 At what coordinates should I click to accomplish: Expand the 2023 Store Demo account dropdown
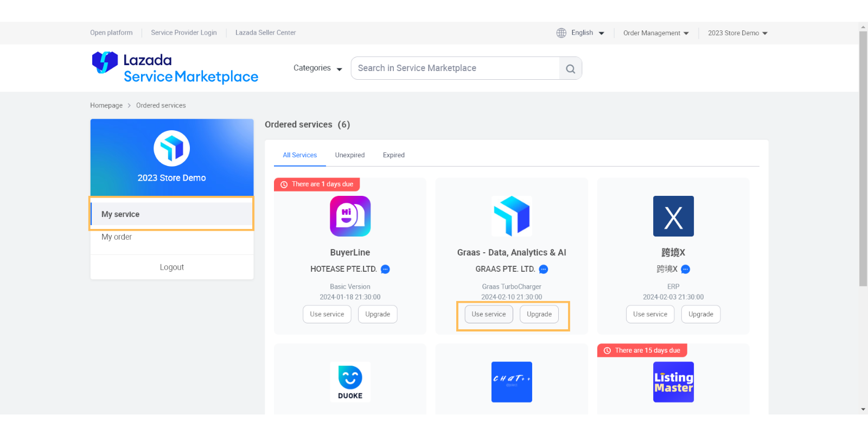[x=738, y=33]
